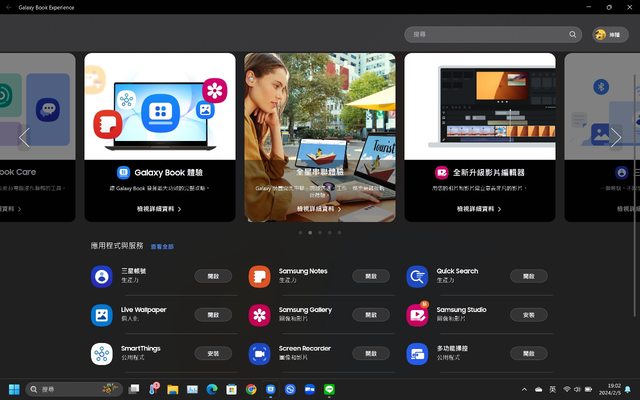Click the magnifier icon in search box

[x=573, y=34]
